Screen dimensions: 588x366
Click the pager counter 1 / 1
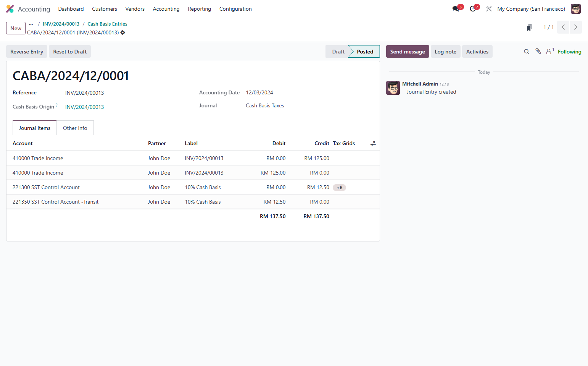pos(549,27)
